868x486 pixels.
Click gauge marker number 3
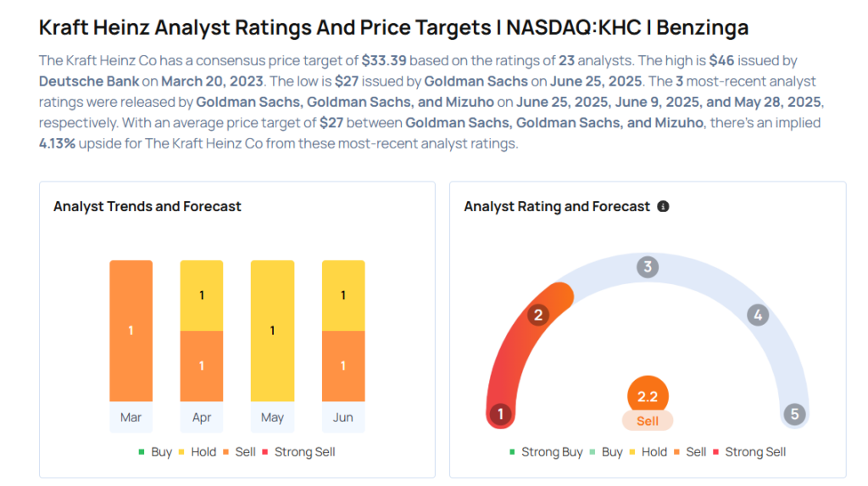pyautogui.click(x=647, y=267)
